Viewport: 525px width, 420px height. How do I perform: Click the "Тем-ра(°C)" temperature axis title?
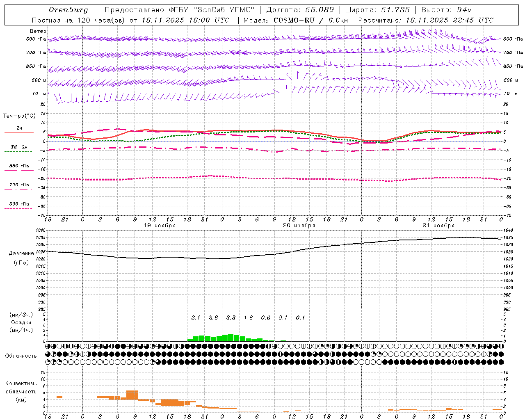pyautogui.click(x=19, y=116)
